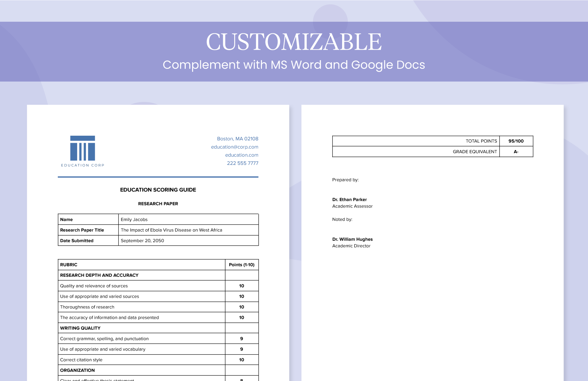Click the Academic Assessor title
The height and width of the screenshot is (381, 588).
[x=352, y=206]
